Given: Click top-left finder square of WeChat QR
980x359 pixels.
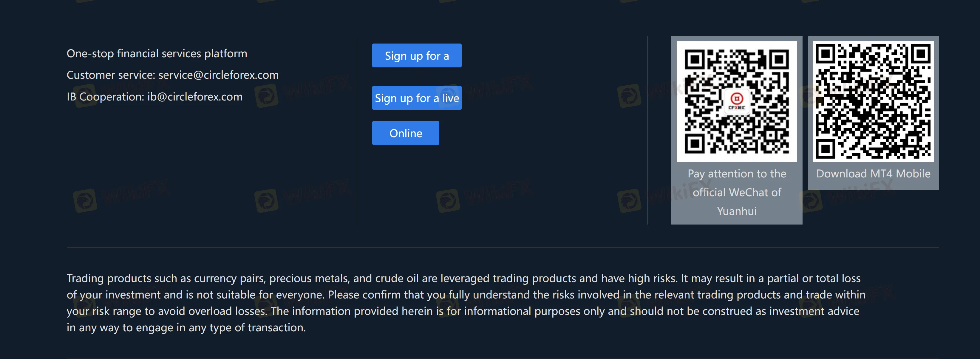Looking at the screenshot, I should pos(695,59).
